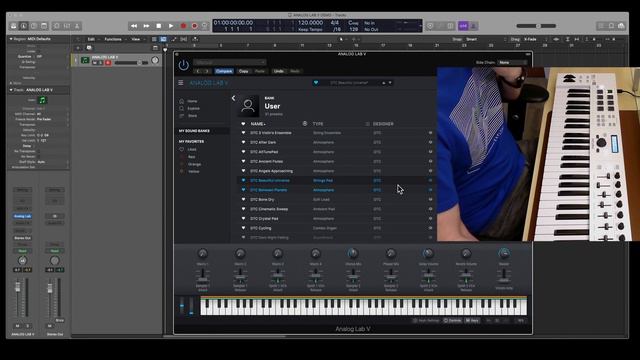Click the Logic record button
Viewport: 640px width, 360px height.
[x=183, y=26]
